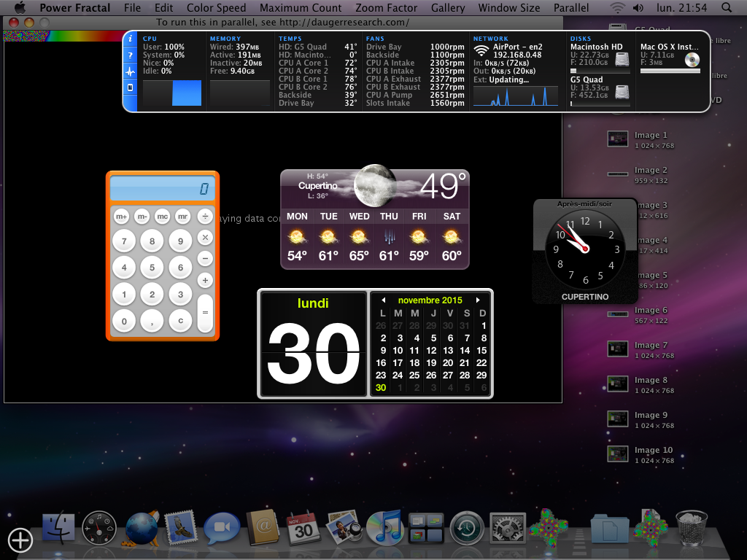The image size is (747, 560).
Task: Click the menu bar clock 'lun. 21:54'
Action: coord(682,7)
